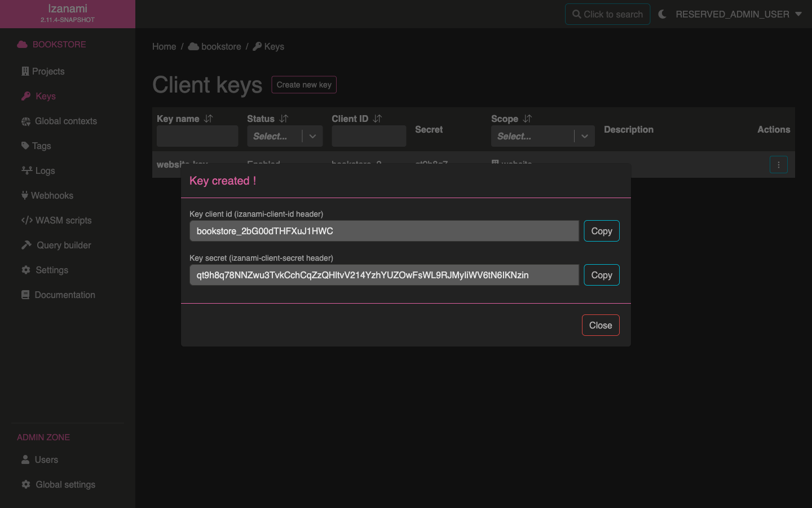Screen dimensions: 812x508
Task: Click the Click to search box
Action: click(x=607, y=14)
